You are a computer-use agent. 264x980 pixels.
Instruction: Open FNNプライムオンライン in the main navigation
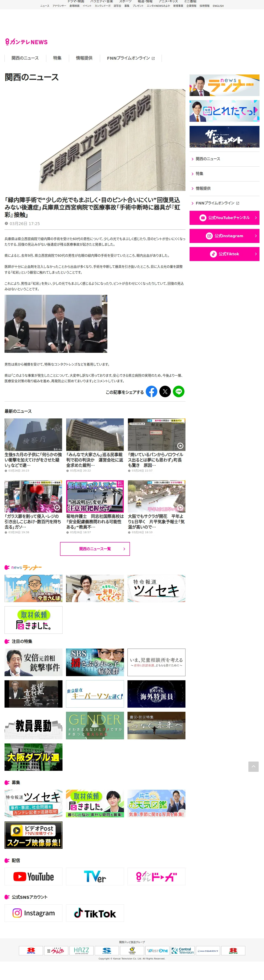coord(131,58)
